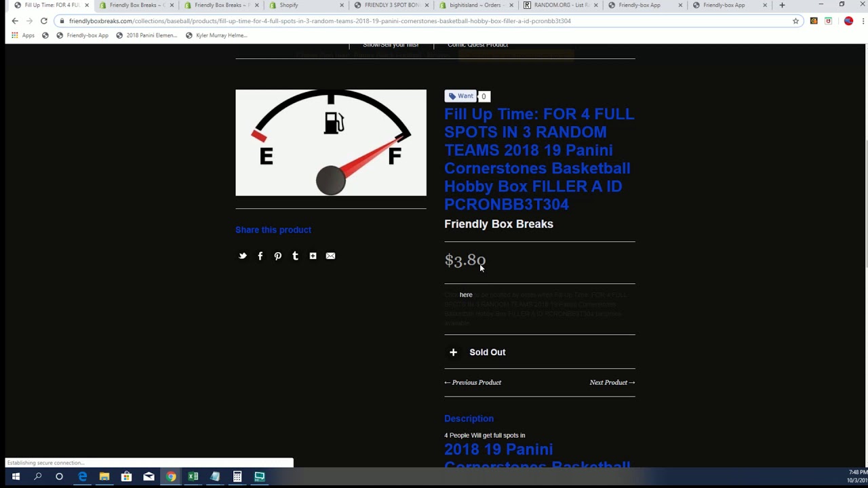868x488 pixels.
Task: Click the plus share icon
Action: point(313,256)
